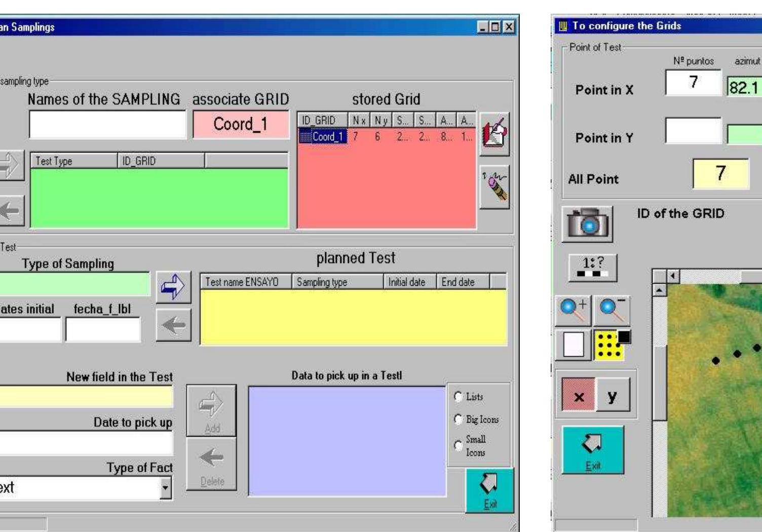Image resolution: width=762 pixels, height=532 pixels.
Task: Click left arrow beside planned Test list
Action: pyautogui.click(x=173, y=325)
